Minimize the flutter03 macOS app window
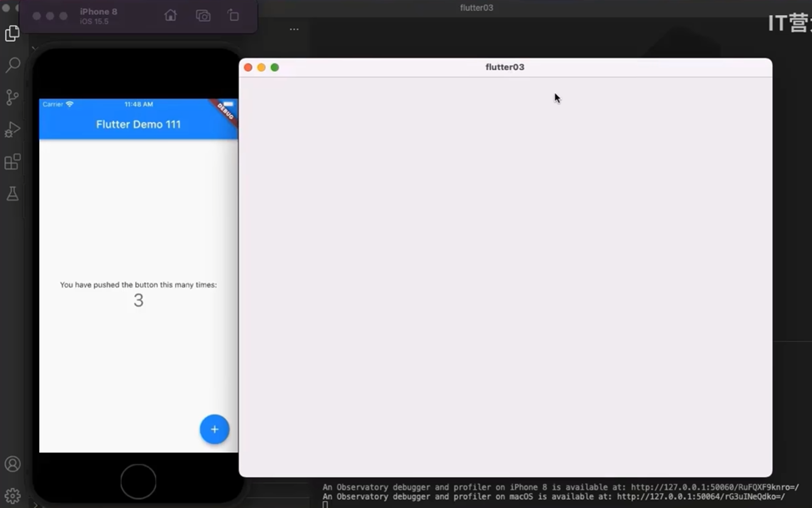 [262, 68]
